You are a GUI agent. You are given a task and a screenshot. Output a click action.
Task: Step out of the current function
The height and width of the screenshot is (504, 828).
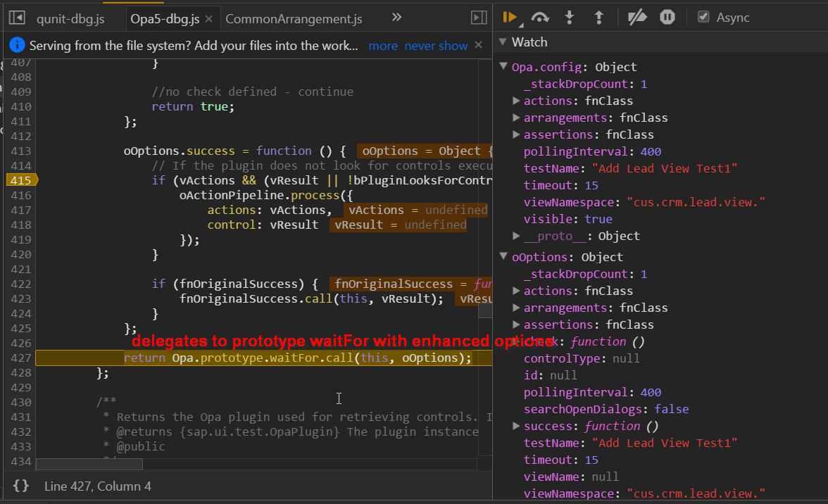(x=598, y=18)
